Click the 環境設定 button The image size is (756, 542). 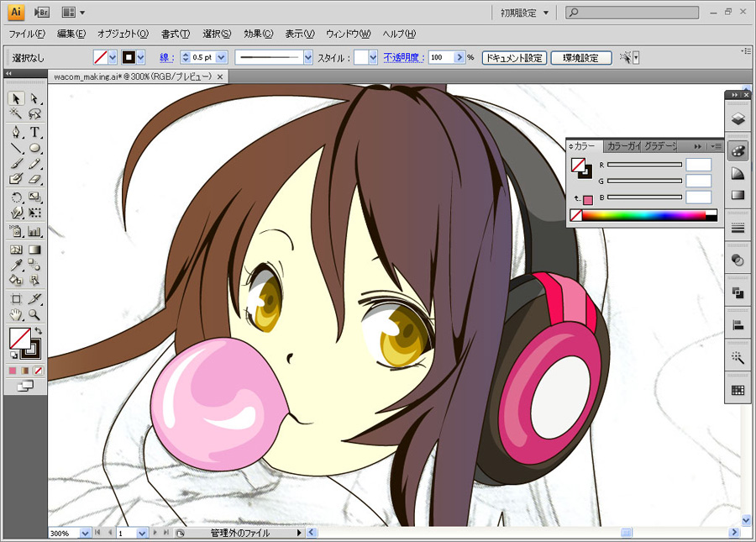click(x=581, y=58)
